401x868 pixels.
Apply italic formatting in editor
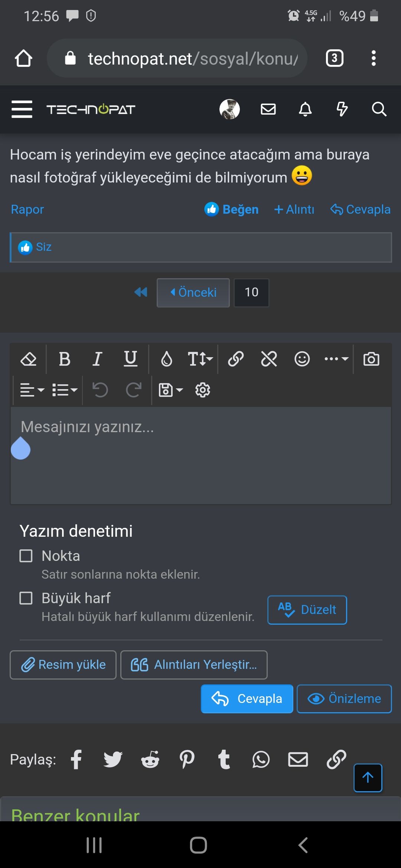pos(97,359)
